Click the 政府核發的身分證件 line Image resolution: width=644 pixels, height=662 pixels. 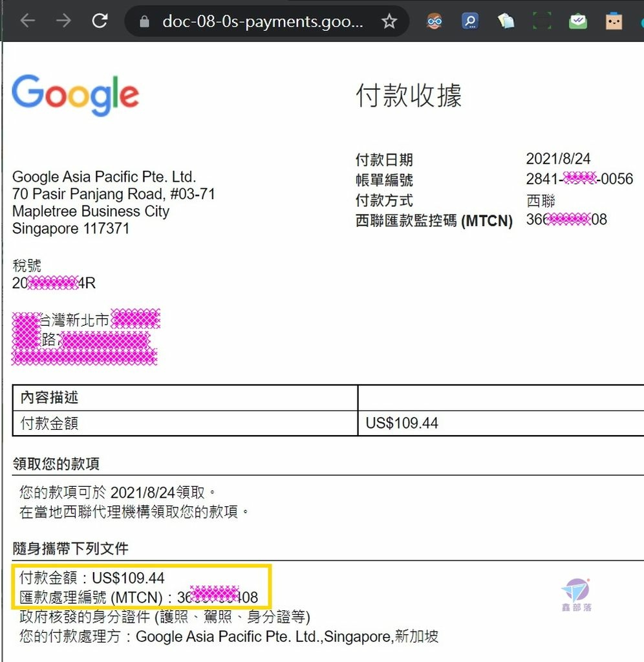pos(165,617)
